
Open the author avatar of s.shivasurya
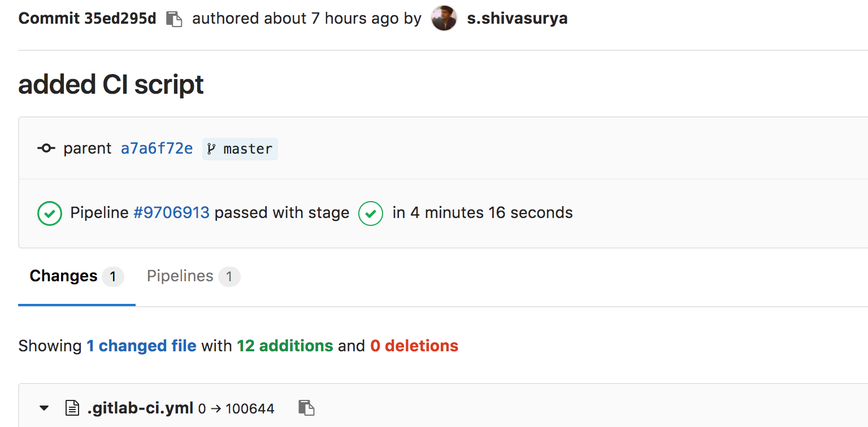(444, 18)
